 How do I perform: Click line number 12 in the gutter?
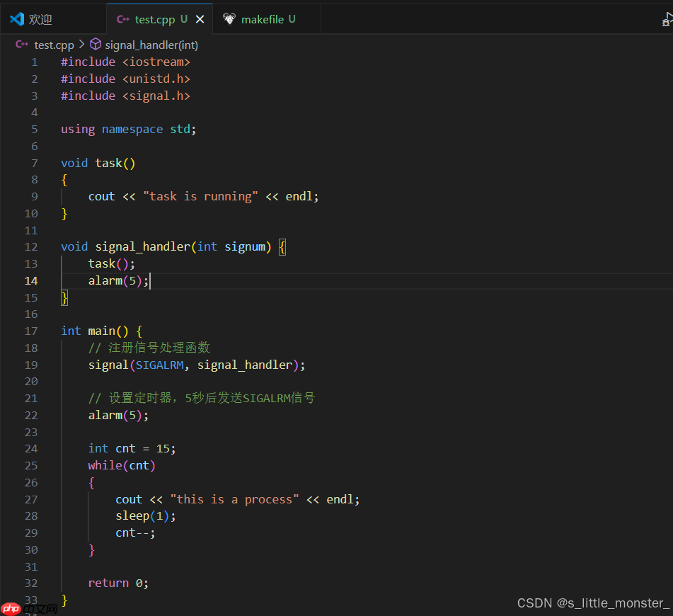point(31,247)
